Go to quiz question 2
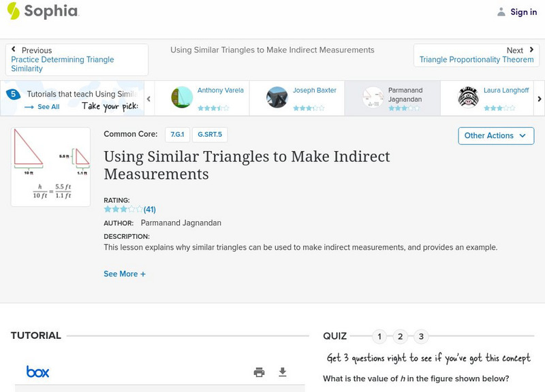 click(x=401, y=336)
